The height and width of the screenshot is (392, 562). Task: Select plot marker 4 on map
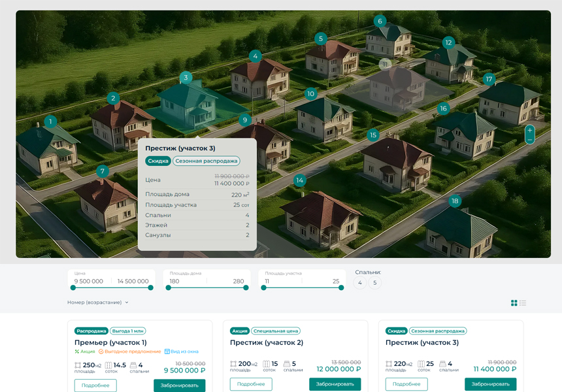[256, 56]
